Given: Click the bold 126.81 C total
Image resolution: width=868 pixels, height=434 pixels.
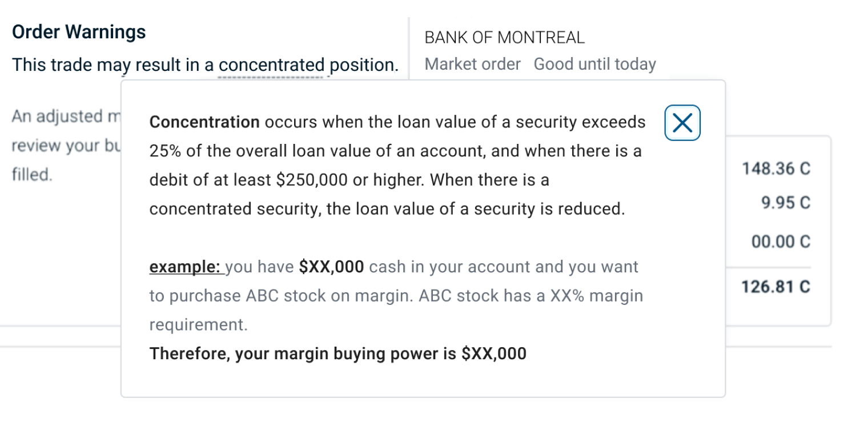Looking at the screenshot, I should [776, 287].
